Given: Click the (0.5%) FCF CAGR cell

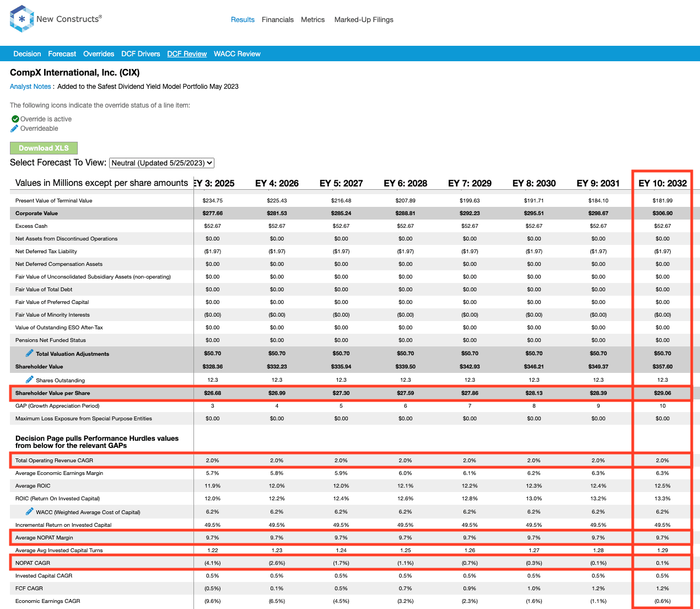Looking at the screenshot, I should 213,589.
